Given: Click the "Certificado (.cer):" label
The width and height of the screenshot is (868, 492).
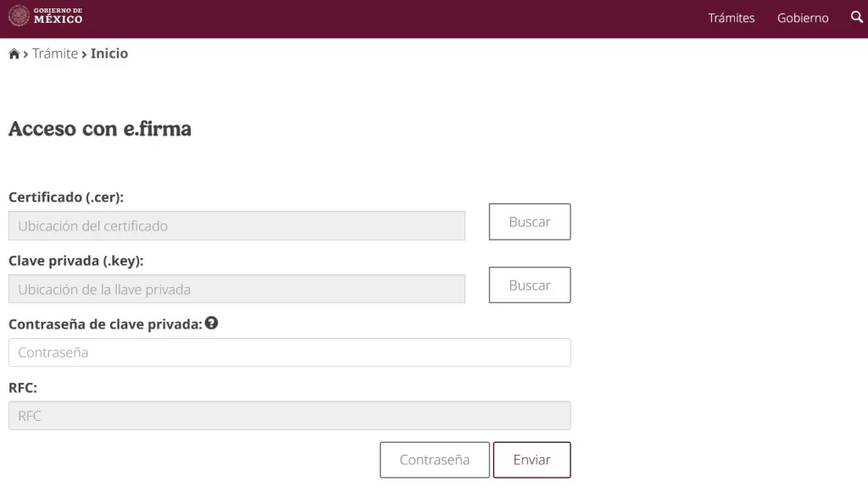Looking at the screenshot, I should tap(66, 197).
